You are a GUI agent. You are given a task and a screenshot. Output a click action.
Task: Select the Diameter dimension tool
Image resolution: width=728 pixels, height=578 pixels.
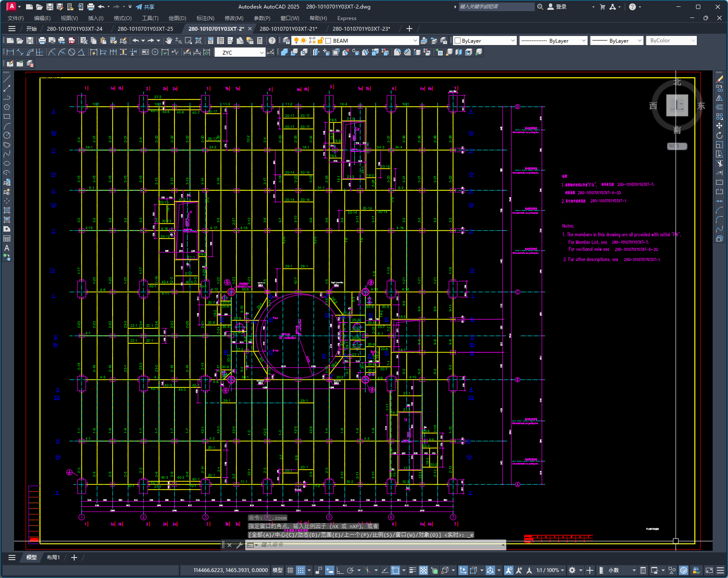click(x=72, y=52)
